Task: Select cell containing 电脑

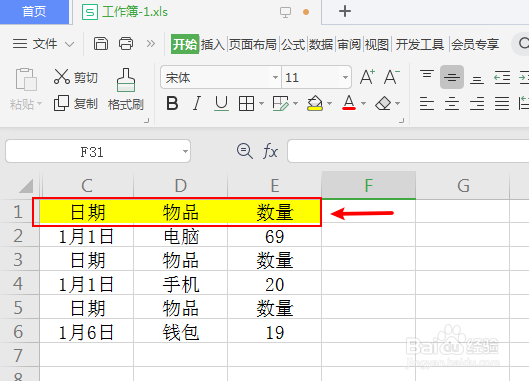Action: coord(181,236)
